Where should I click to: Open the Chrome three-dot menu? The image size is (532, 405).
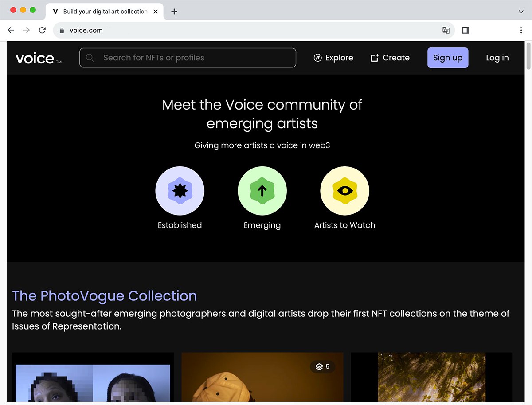coord(521,30)
